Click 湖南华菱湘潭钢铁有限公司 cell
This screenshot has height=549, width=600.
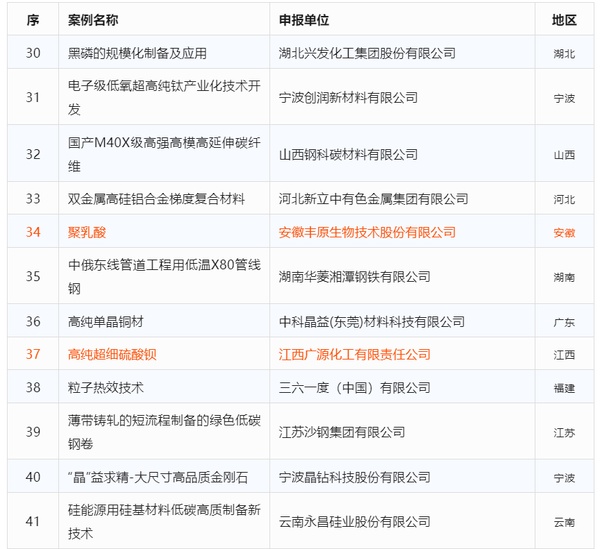[x=354, y=277]
